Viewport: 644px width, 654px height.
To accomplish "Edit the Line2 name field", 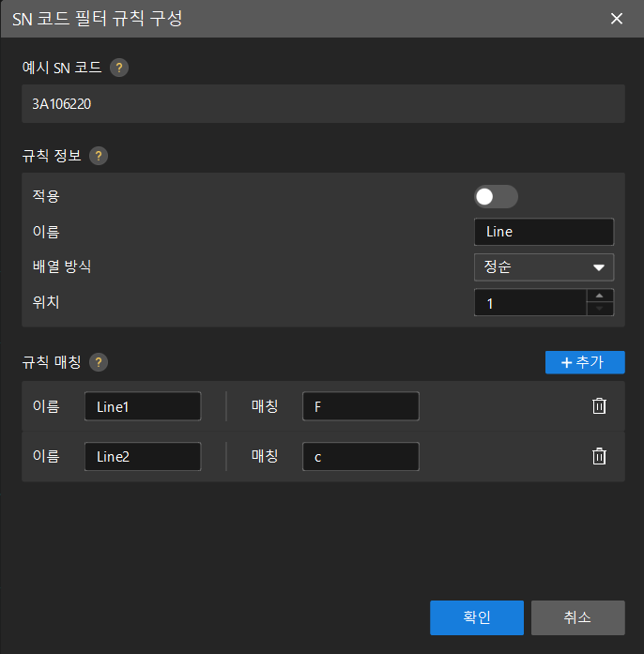I will pyautogui.click(x=143, y=457).
